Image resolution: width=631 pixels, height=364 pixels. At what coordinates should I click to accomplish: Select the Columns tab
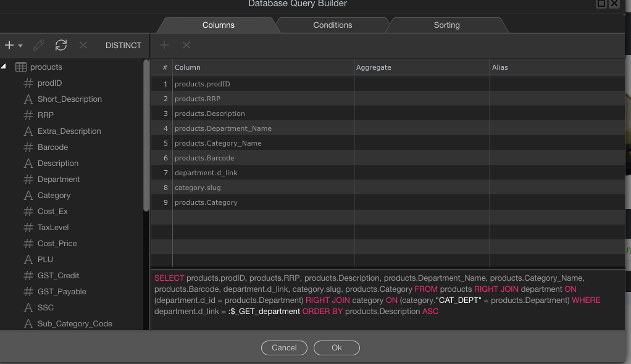[219, 25]
